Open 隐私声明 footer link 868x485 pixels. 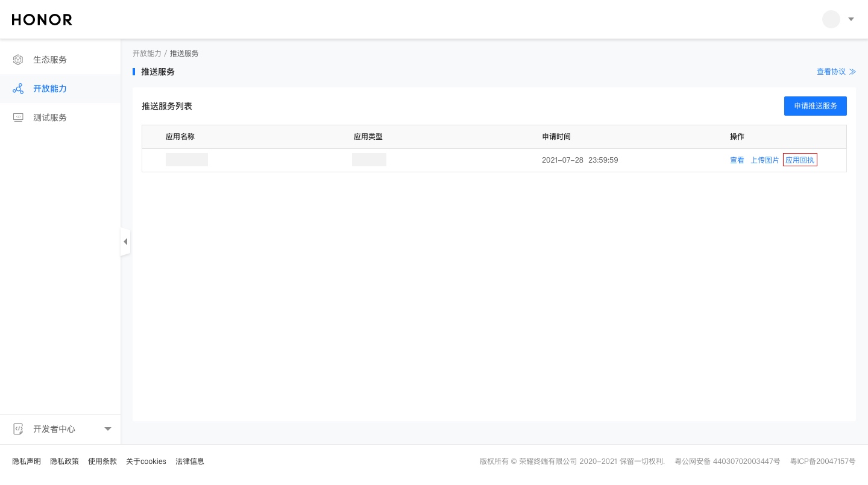(x=27, y=462)
